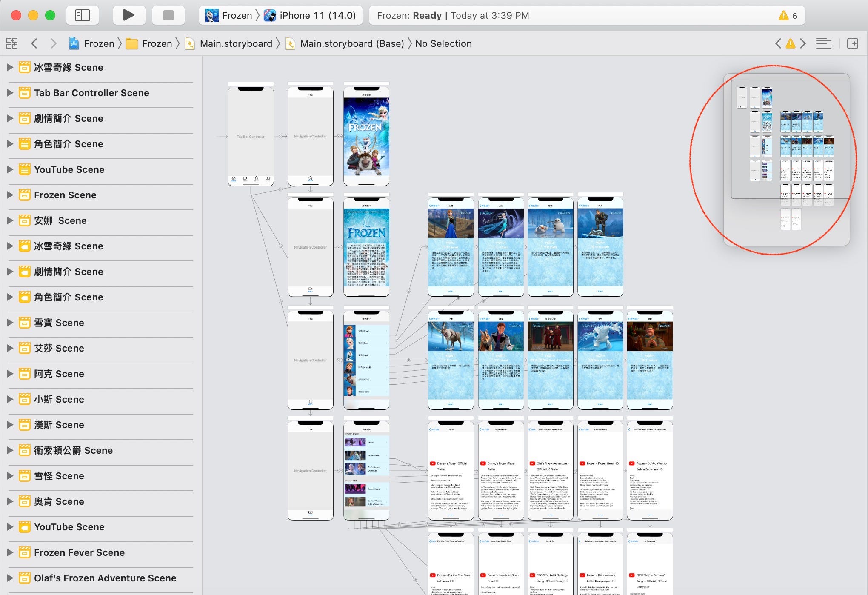Click the yellow warning triangle in the editor bar
This screenshot has height=595, width=868.
click(x=790, y=43)
